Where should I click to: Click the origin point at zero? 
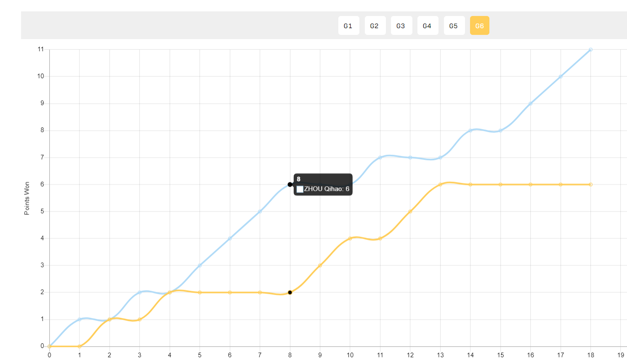tap(50, 346)
